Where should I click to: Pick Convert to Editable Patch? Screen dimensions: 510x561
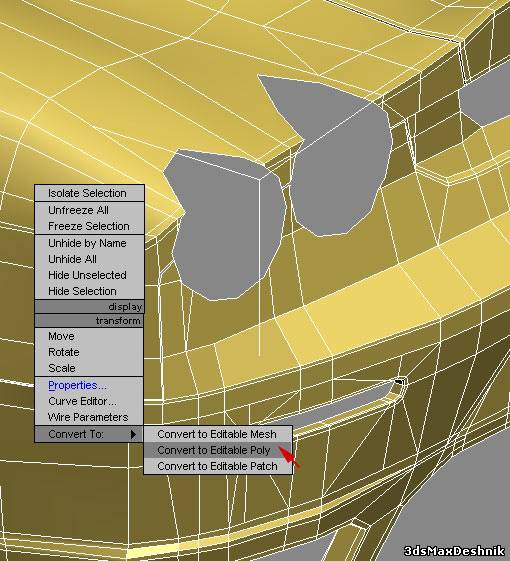click(218, 466)
